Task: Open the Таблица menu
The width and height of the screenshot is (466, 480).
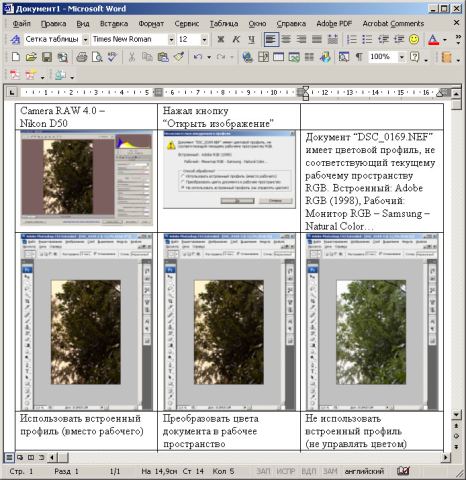Action: [x=224, y=24]
